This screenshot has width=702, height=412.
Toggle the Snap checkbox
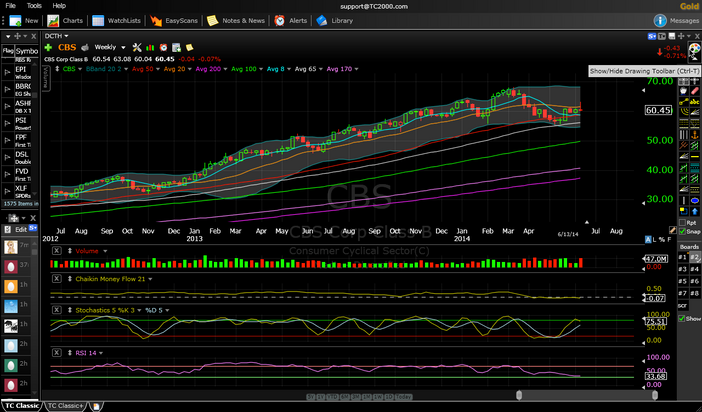click(682, 231)
